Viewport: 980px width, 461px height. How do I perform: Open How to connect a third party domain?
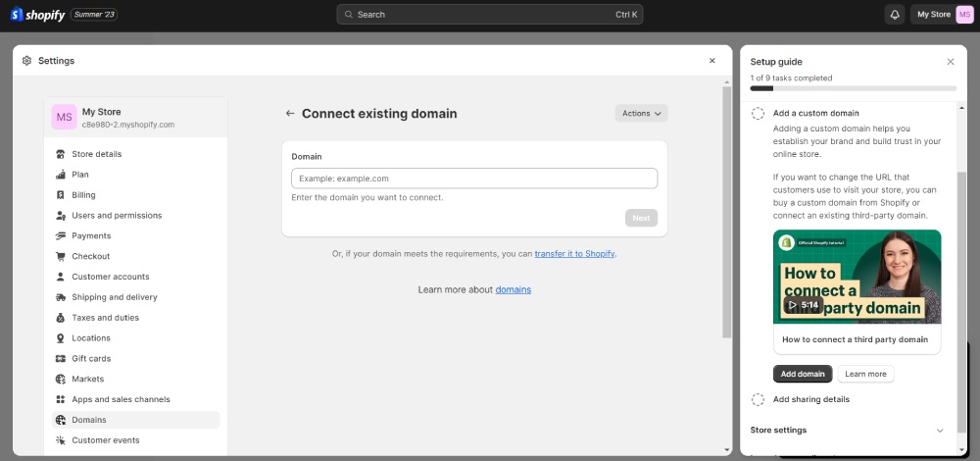click(855, 339)
